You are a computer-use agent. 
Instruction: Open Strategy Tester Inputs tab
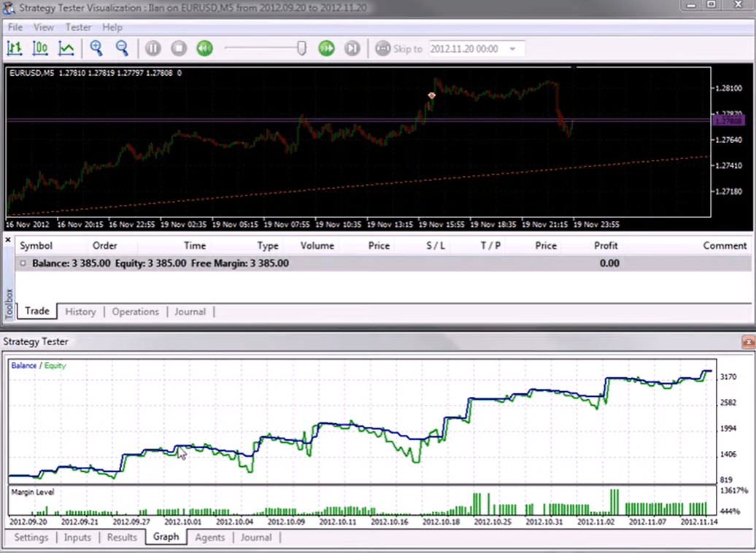[77, 537]
